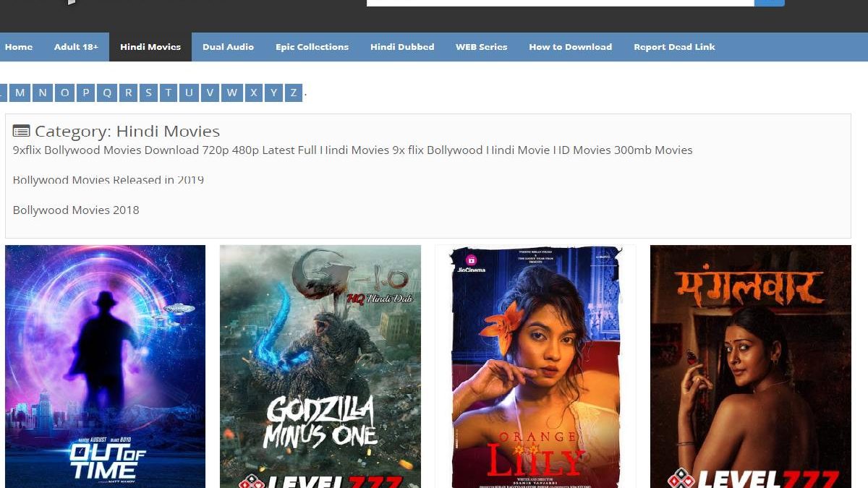
Task: Click the Category: Hindi Movies heading
Action: [127, 132]
